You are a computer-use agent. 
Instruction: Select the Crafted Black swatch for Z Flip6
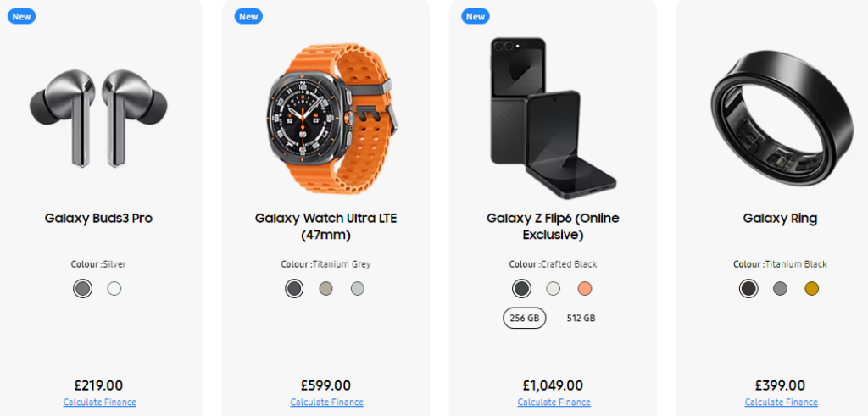pos(521,289)
